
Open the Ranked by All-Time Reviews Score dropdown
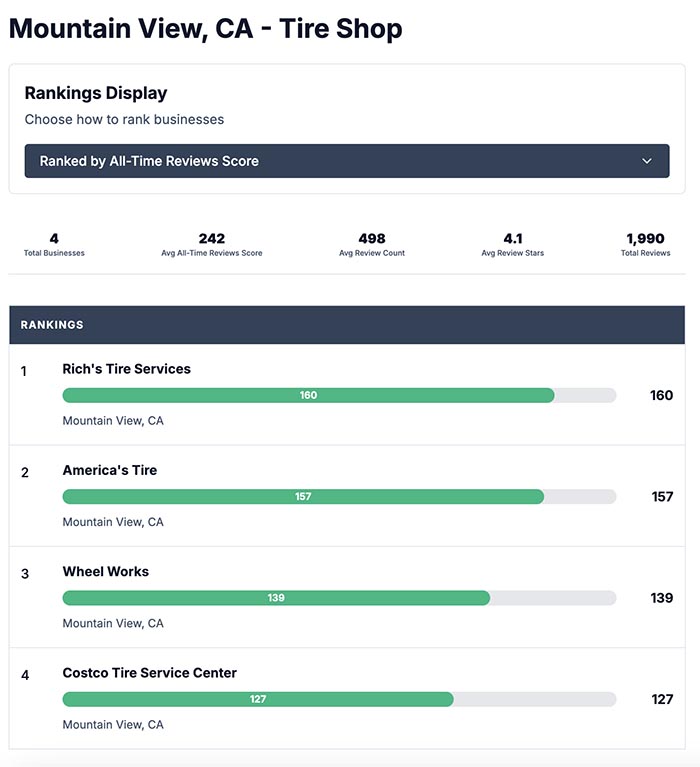tap(346, 161)
